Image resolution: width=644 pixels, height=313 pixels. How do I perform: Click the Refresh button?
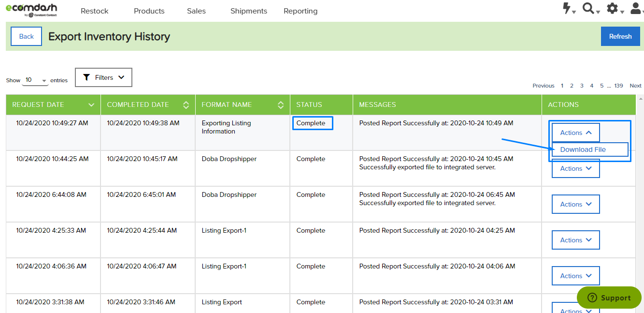coord(620,36)
